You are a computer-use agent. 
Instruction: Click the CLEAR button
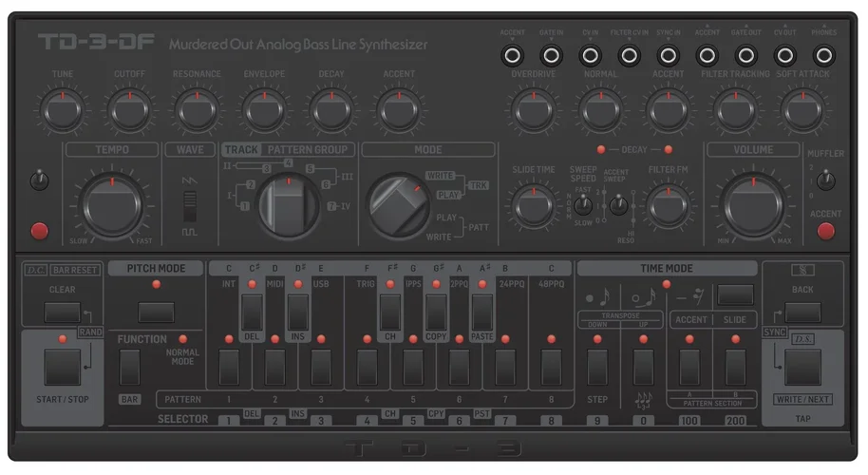(62, 313)
